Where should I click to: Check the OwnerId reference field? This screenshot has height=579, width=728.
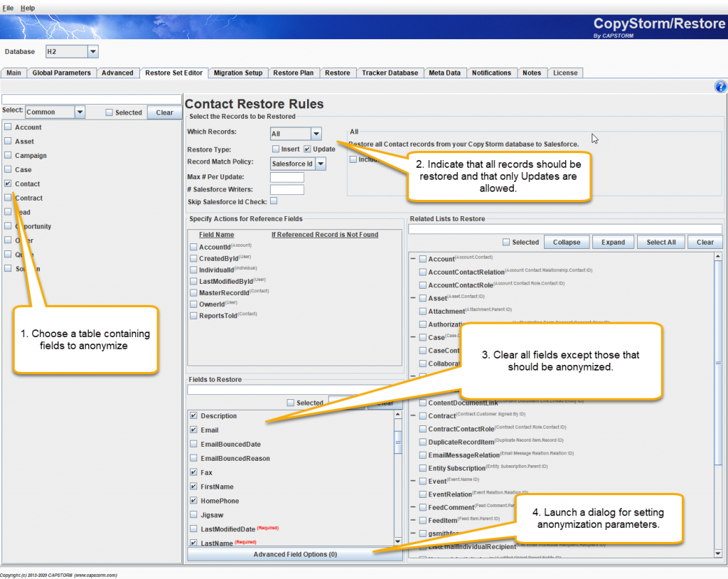193,304
